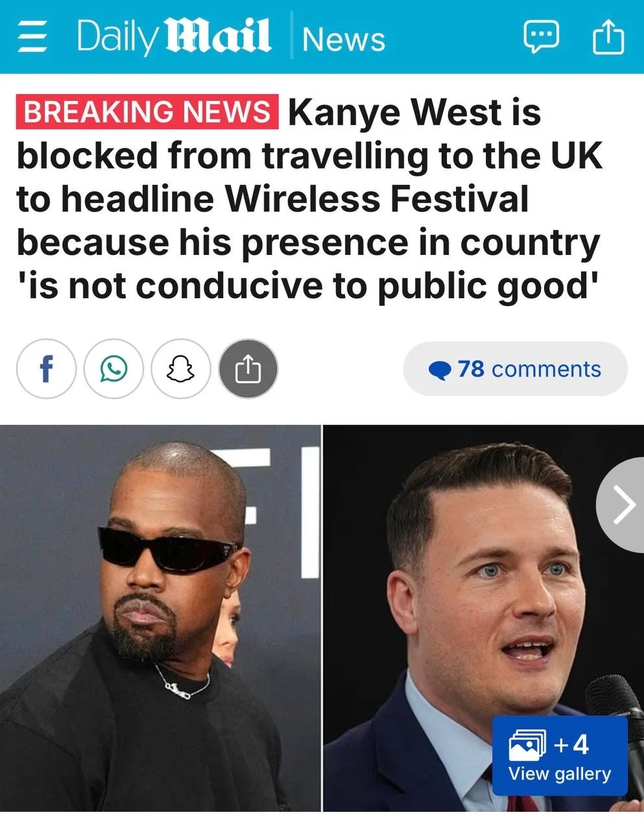644x830 pixels.
Task: Open comments via header speech bubble icon
Action: (x=542, y=38)
